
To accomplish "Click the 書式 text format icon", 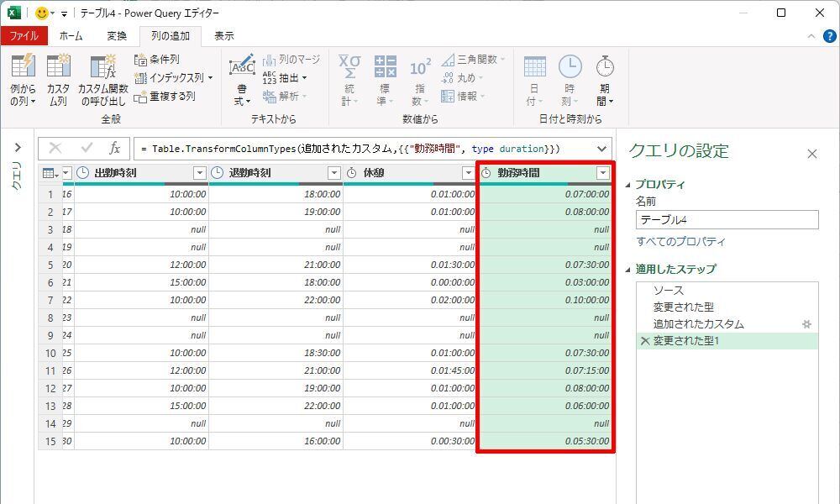I will point(242,67).
